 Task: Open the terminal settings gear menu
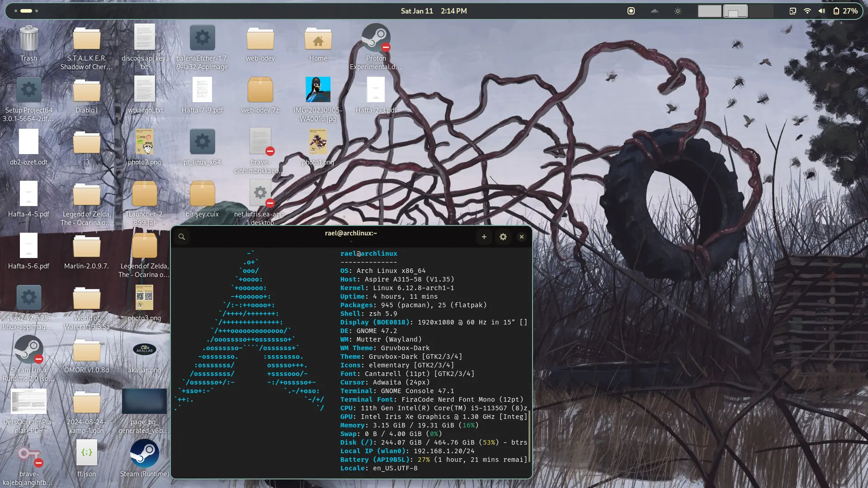coord(503,237)
